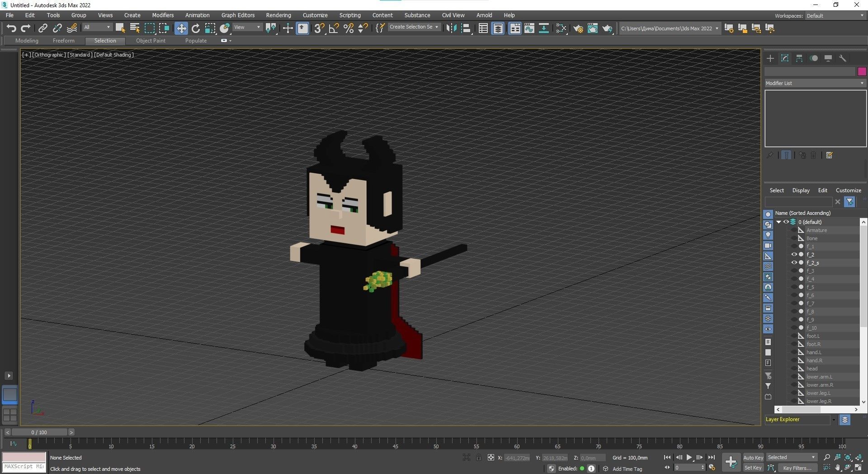This screenshot has height=474, width=868.
Task: Activate Bind to Space Warp tool
Action: pyautogui.click(x=72, y=28)
